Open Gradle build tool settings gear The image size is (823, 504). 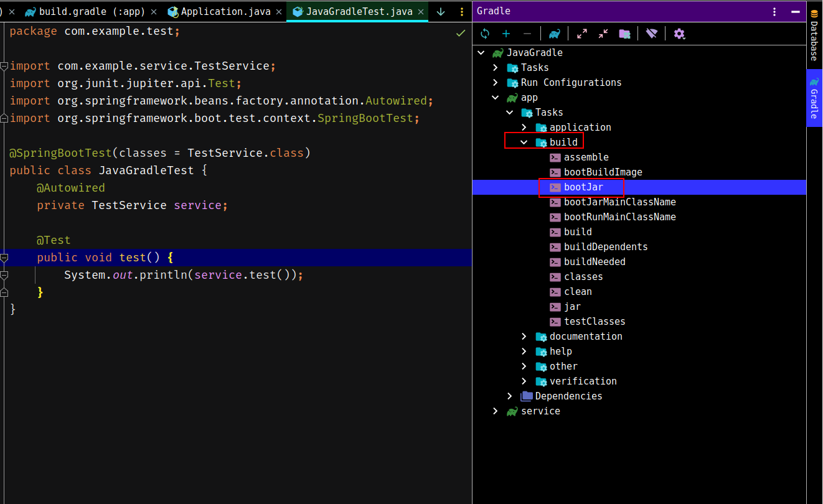[x=679, y=34]
